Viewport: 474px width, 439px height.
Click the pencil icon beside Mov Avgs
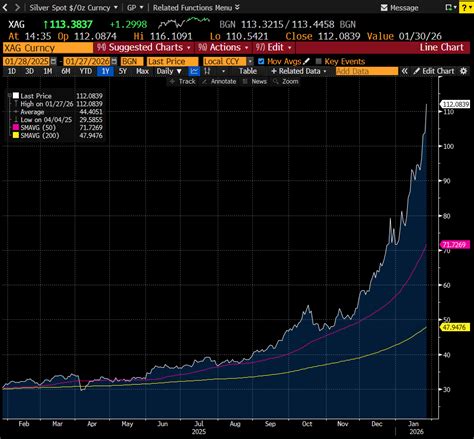pos(307,61)
